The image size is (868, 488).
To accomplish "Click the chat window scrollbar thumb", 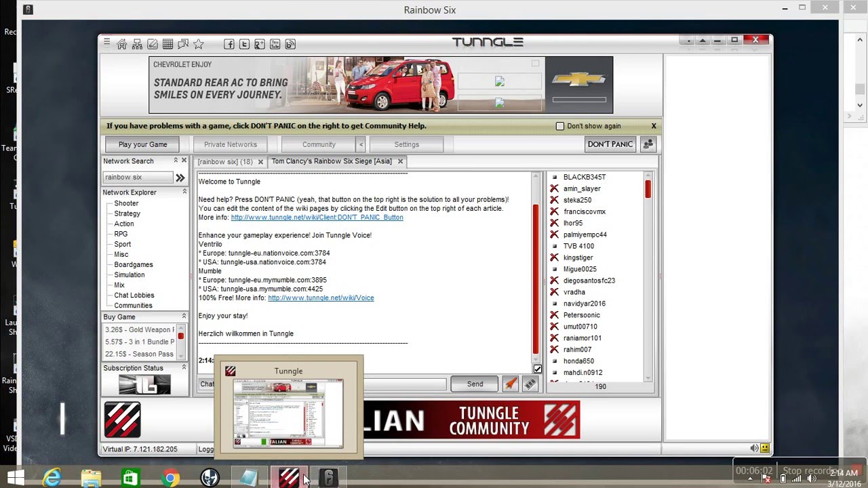I will pos(536,278).
